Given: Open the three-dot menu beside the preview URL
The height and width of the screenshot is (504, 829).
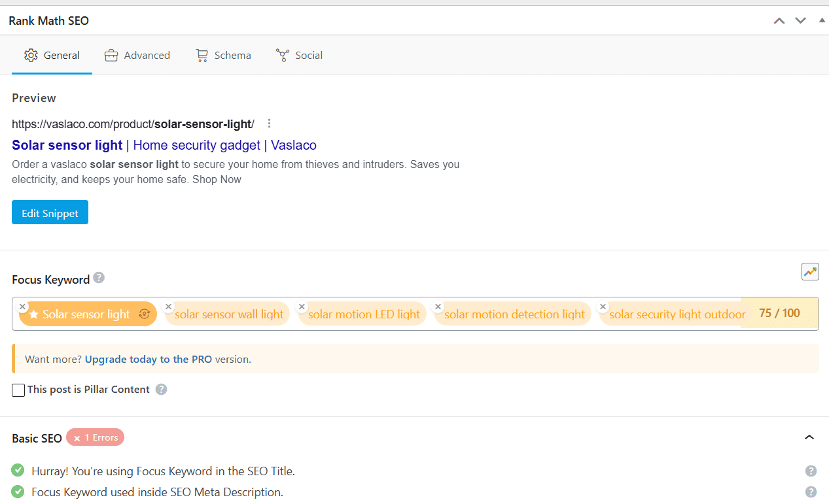Looking at the screenshot, I should [269, 123].
